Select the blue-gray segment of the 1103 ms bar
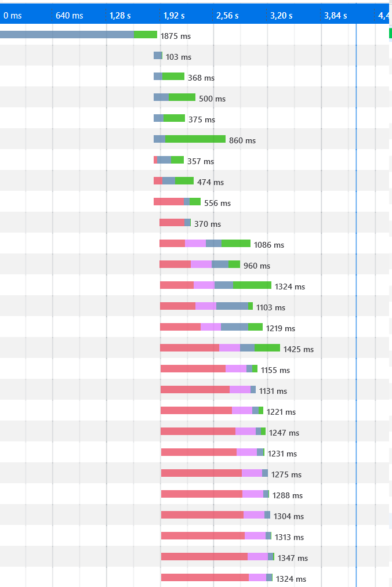The width and height of the screenshot is (392, 587). click(x=232, y=306)
